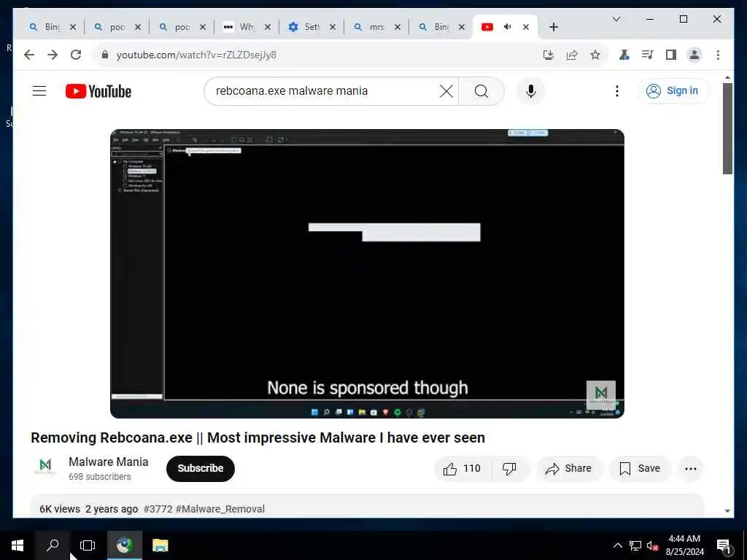This screenshot has width=747, height=560.
Task: Click the #Malware_Removal hashtag
Action: pyautogui.click(x=220, y=509)
